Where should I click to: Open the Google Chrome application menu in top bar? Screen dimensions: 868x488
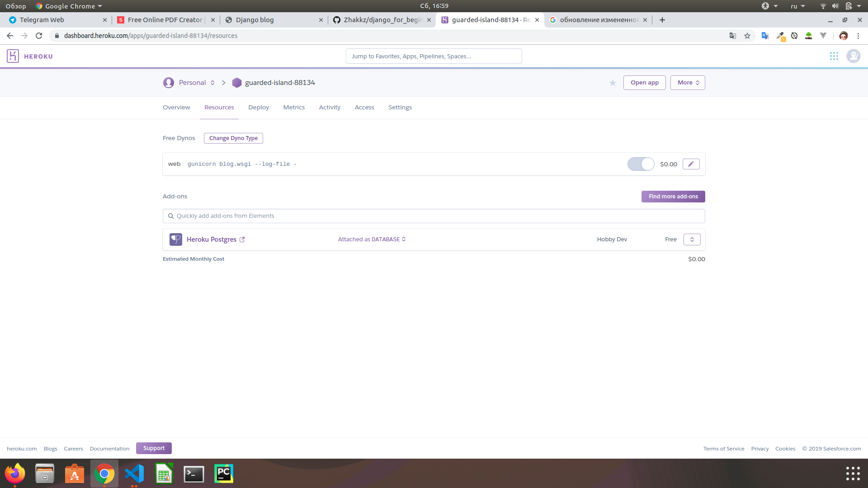click(69, 6)
